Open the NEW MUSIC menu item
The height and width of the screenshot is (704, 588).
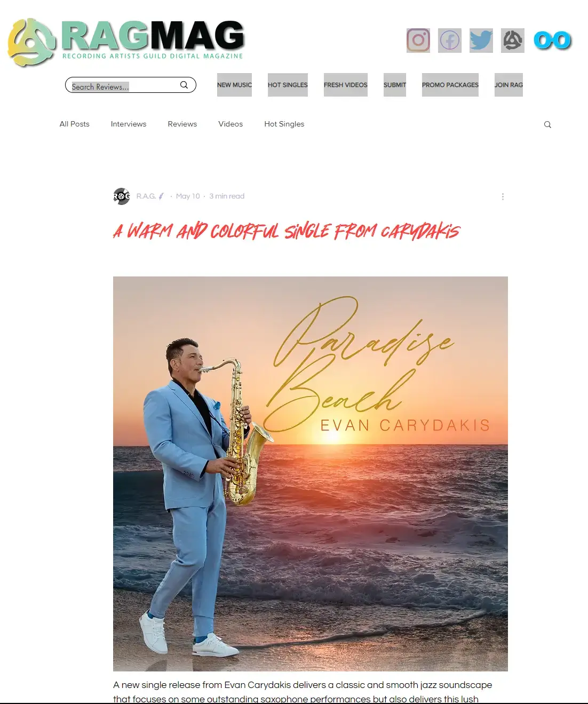click(x=234, y=85)
